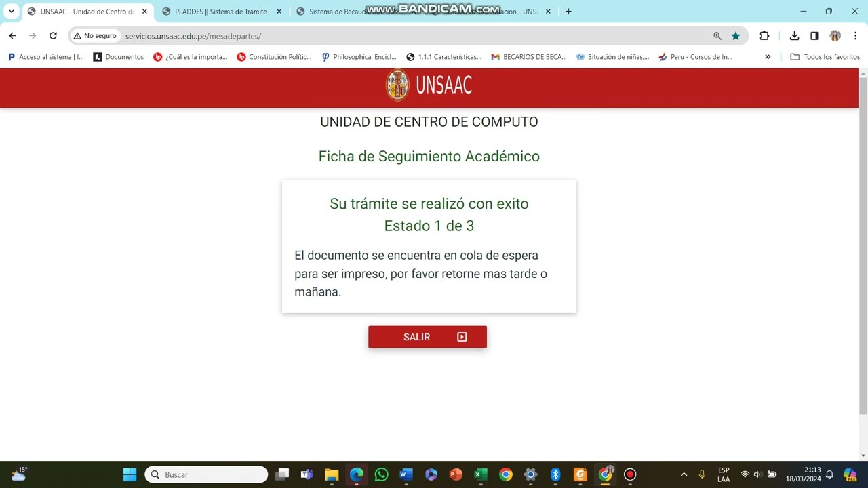This screenshot has height=488, width=868.
Task: Open the Windows Start menu
Action: point(130,474)
